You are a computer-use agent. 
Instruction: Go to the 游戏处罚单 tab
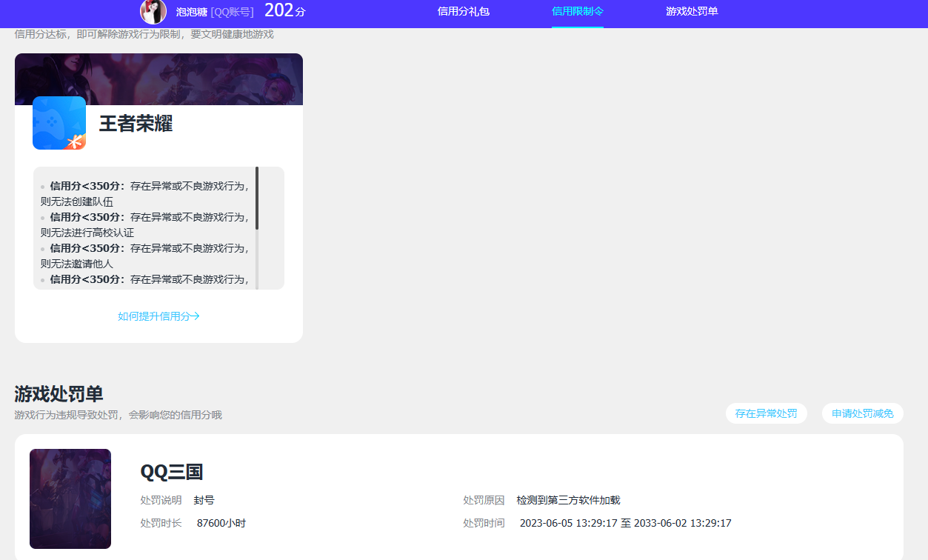pos(692,11)
